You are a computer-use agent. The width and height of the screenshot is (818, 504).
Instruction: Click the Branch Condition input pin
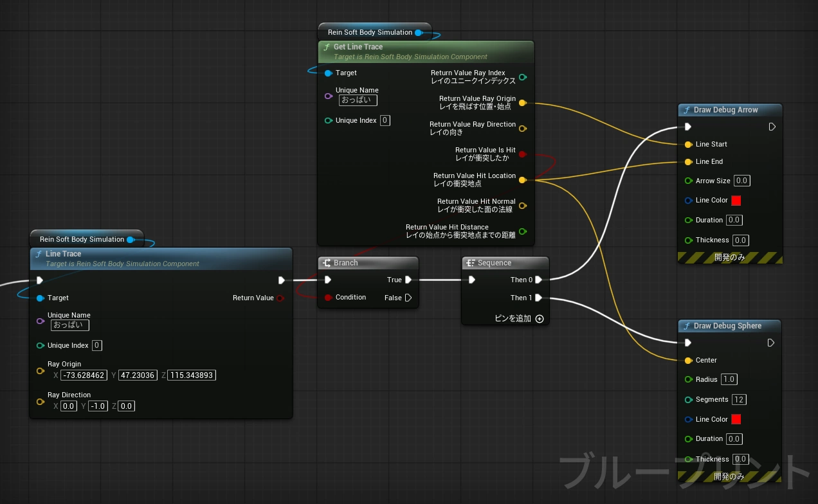point(328,298)
